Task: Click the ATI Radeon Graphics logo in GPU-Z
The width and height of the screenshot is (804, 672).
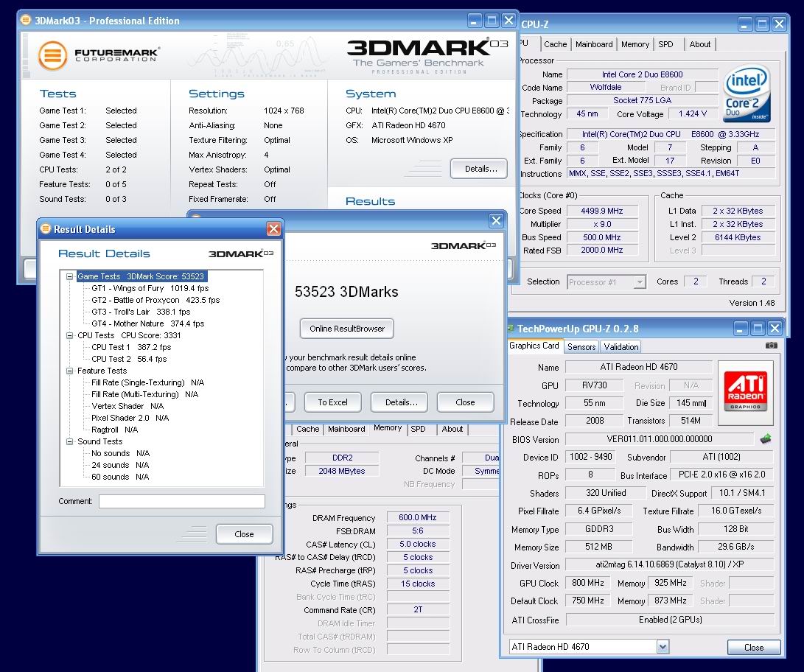Action: (x=745, y=393)
